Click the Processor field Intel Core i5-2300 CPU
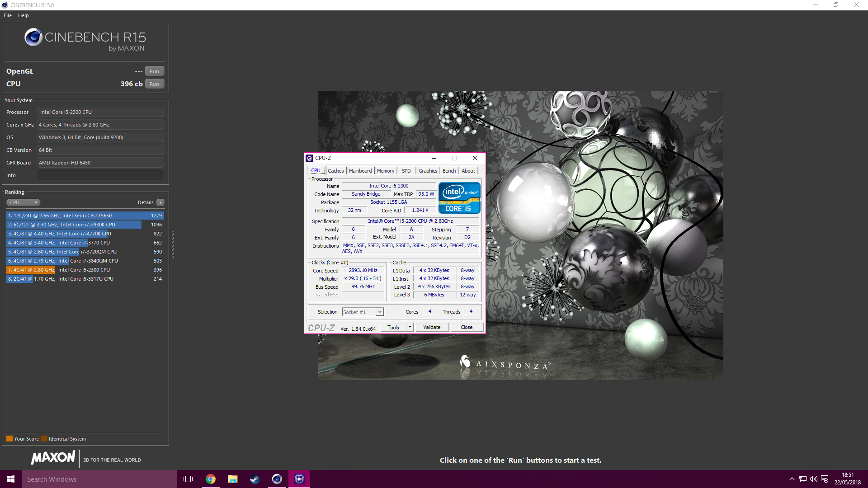Viewport: 868px width, 488px height. coord(100,112)
